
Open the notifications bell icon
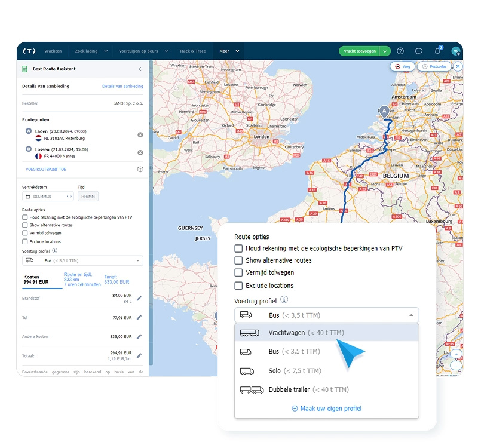[x=437, y=51]
